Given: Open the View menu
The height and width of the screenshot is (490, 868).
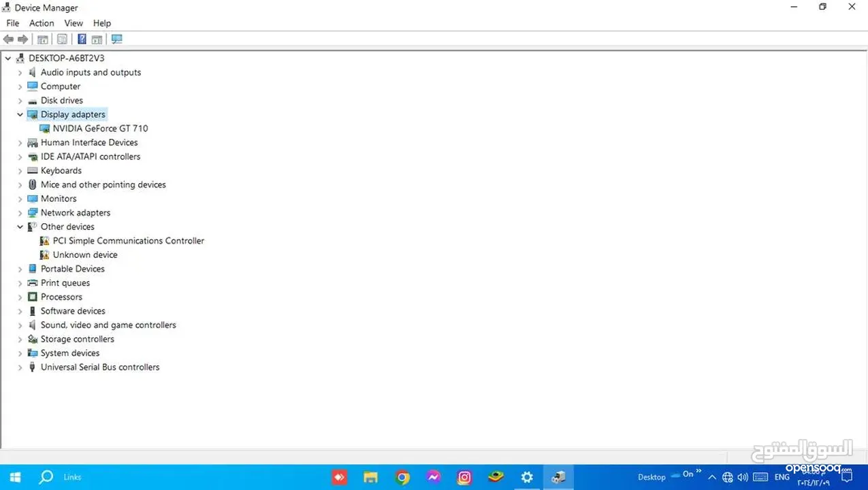Looking at the screenshot, I should pyautogui.click(x=74, y=23).
